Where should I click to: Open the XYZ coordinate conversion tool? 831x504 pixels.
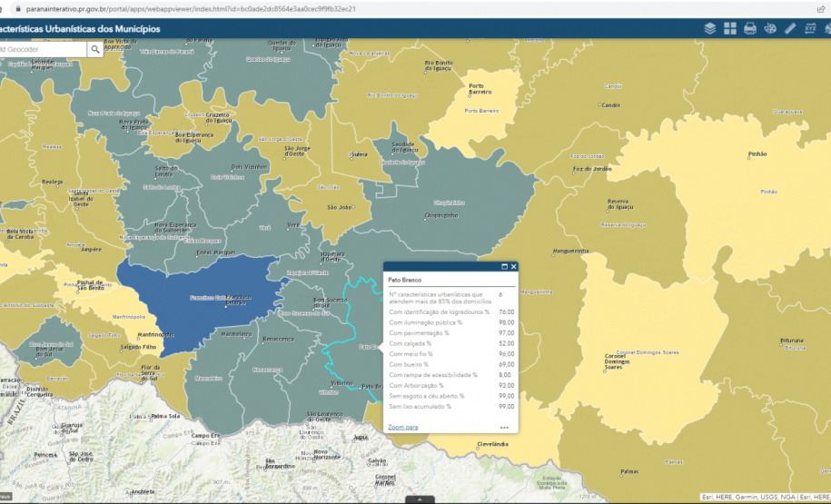[810, 29]
